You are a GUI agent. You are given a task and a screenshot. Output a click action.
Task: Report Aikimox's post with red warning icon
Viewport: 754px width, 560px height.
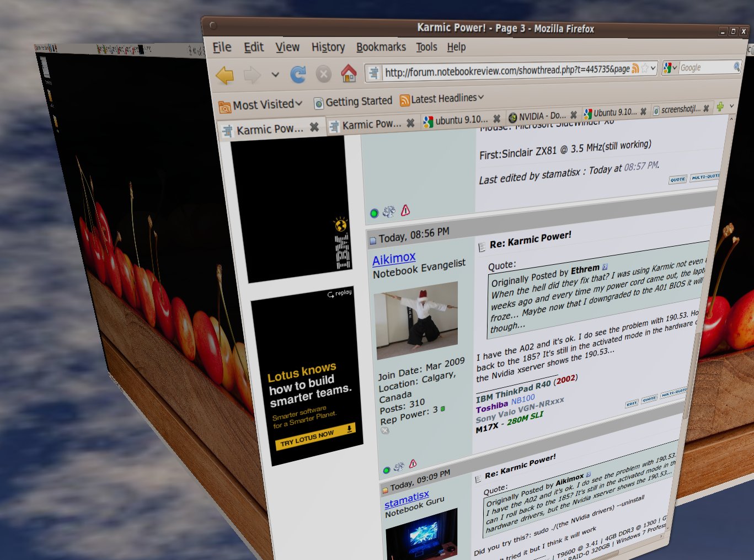(x=413, y=463)
